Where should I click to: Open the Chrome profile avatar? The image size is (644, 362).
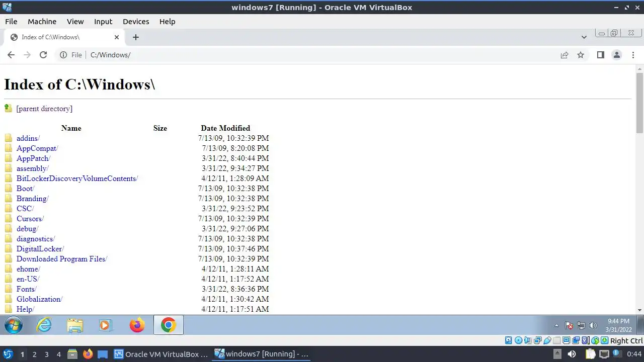616,55
